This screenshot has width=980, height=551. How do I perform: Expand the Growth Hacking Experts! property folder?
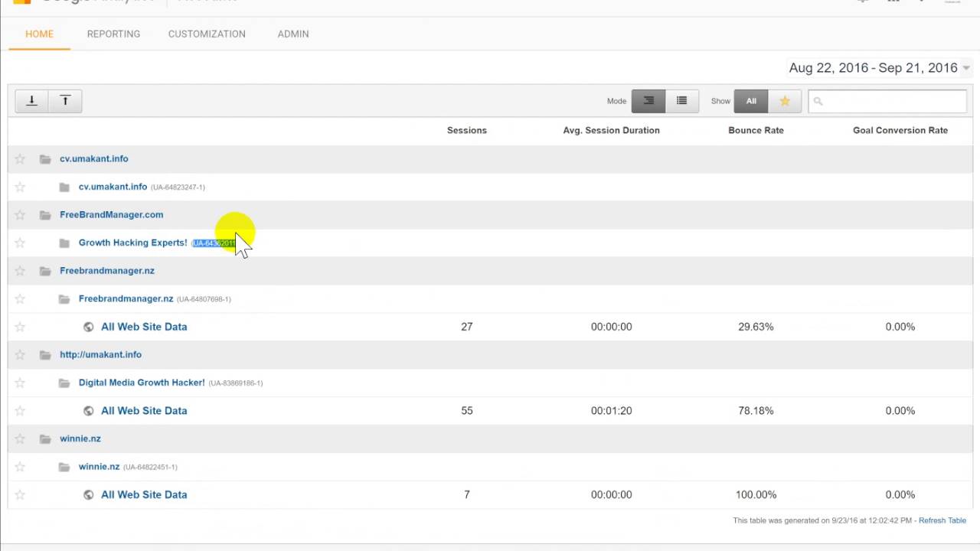(x=64, y=243)
